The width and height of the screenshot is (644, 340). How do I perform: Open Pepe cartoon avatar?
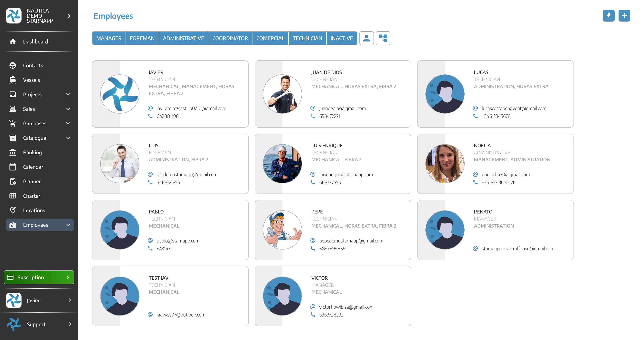(x=282, y=230)
